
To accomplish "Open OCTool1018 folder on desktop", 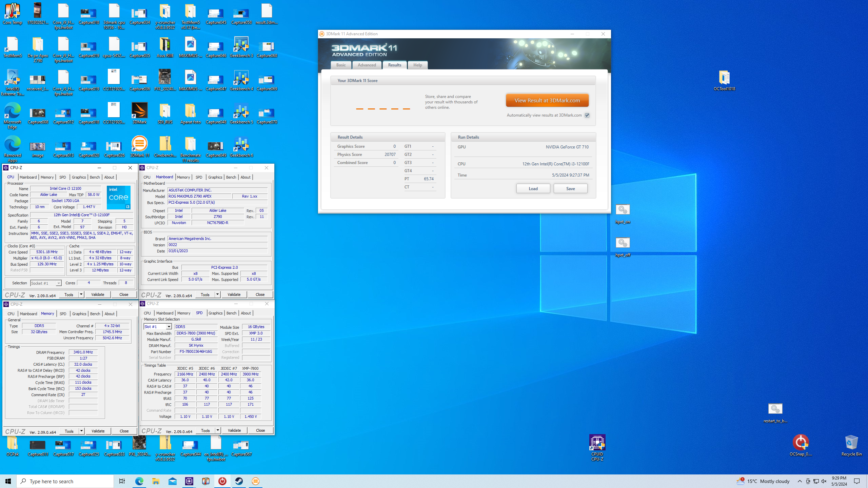I will (724, 80).
